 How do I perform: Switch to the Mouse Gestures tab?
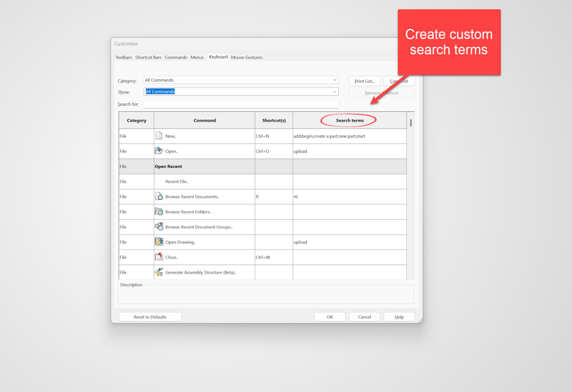[x=247, y=57]
